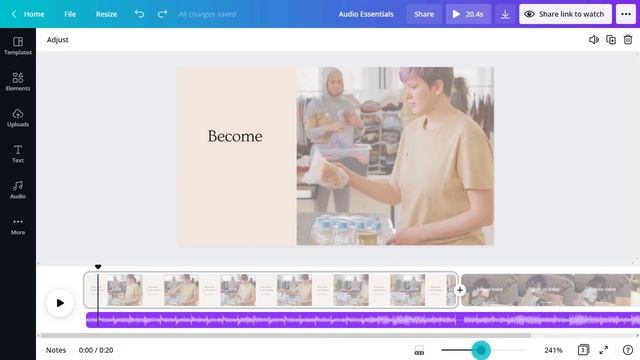The height and width of the screenshot is (360, 640).
Task: Select the second dimmed clip in timeline
Action: tap(550, 290)
